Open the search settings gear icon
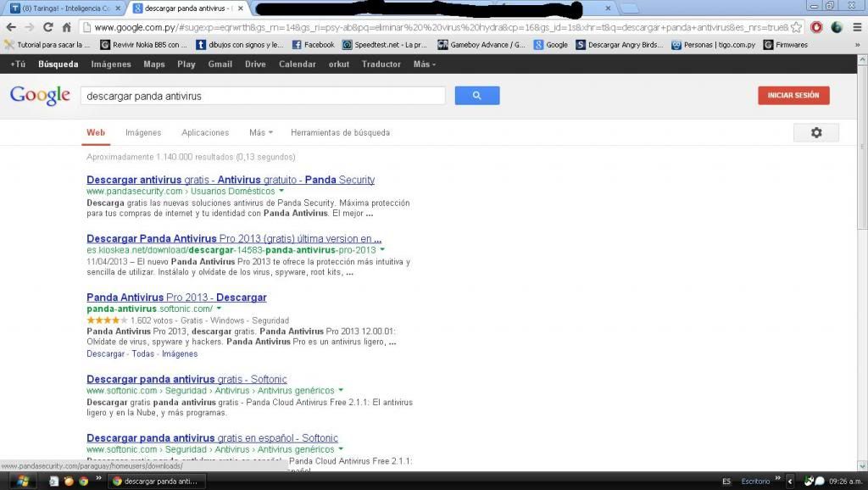The image size is (868, 490). click(816, 133)
